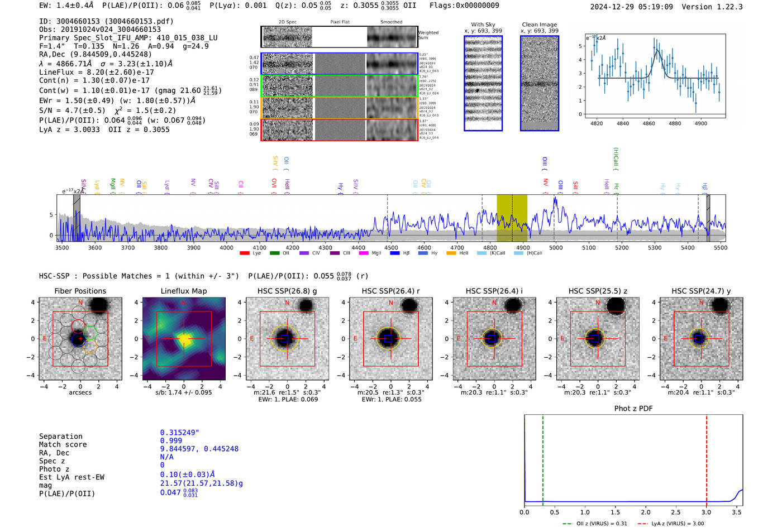782x532 pixels.
Task: Click the 'Version 1.22.3' label
Action: 712,7
